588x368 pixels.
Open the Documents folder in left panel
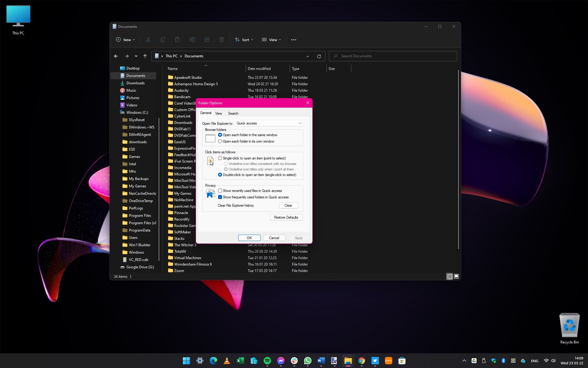tap(135, 75)
